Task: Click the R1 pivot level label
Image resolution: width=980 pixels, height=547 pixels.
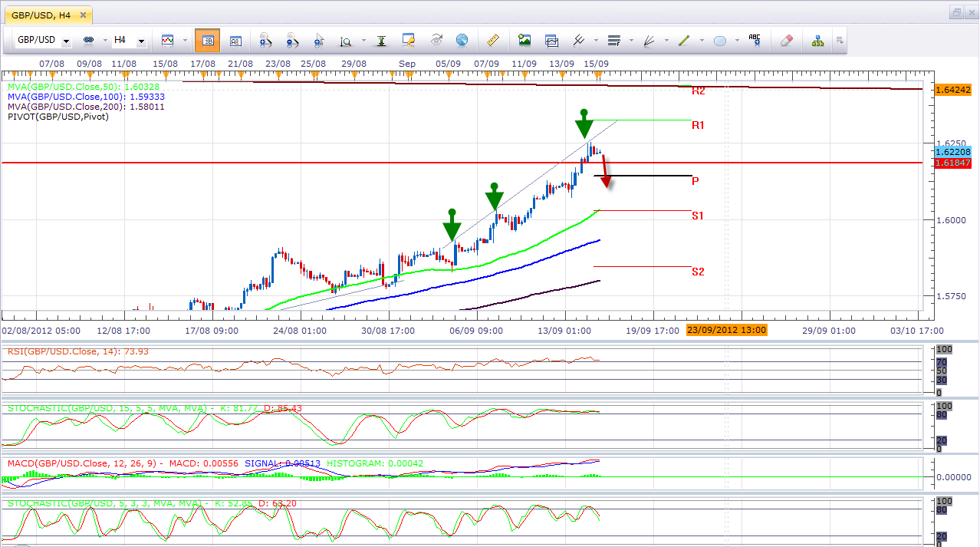Action: [698, 125]
